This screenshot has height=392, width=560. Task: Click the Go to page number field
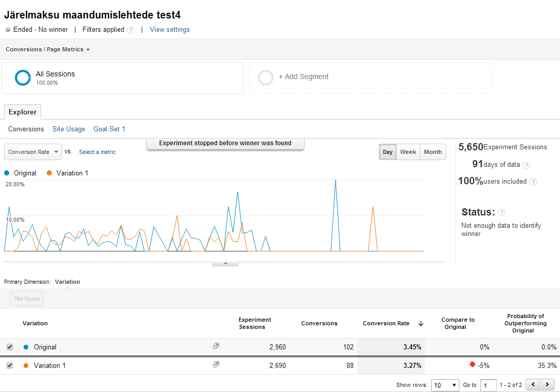[x=488, y=385]
